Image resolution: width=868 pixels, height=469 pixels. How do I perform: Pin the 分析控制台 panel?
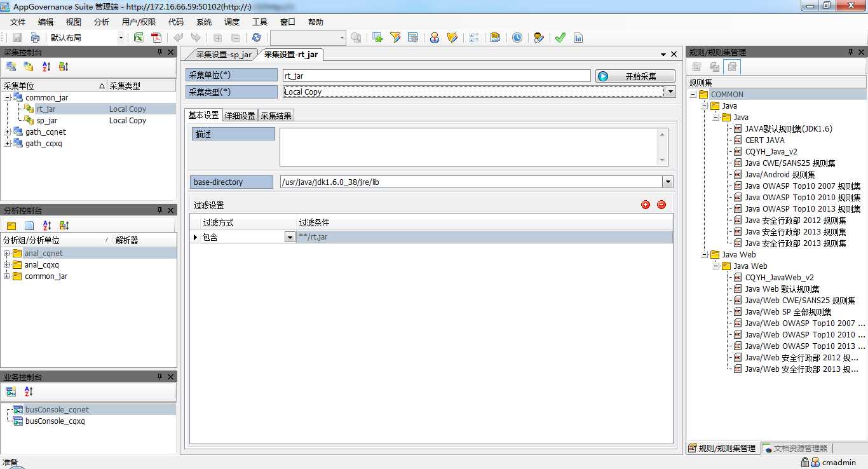pos(160,210)
